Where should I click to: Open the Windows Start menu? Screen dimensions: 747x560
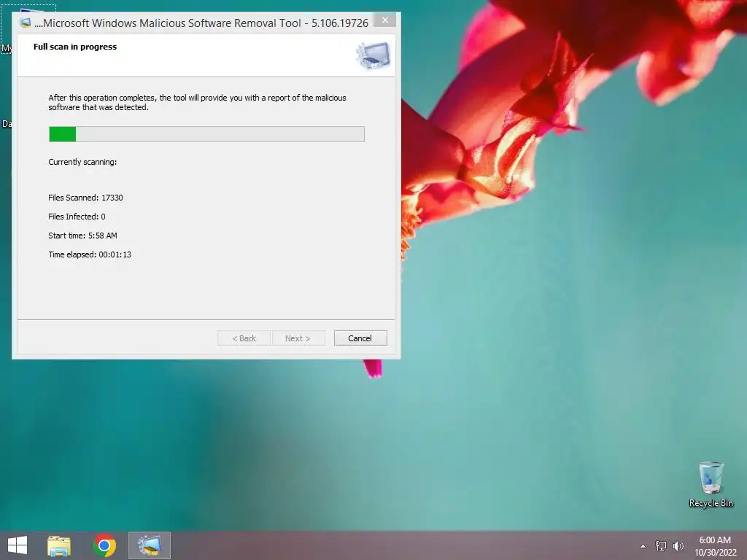[x=18, y=545]
